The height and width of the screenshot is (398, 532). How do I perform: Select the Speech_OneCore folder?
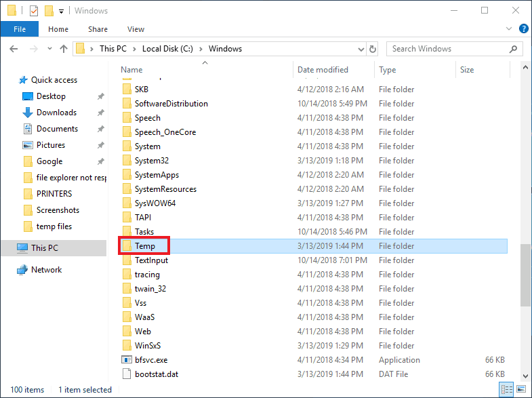[165, 132]
